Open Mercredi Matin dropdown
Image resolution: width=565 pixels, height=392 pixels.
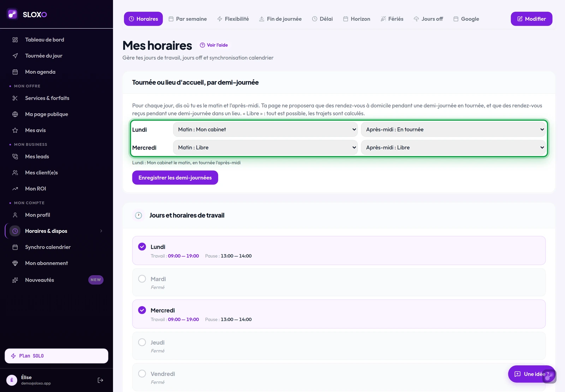(265, 147)
